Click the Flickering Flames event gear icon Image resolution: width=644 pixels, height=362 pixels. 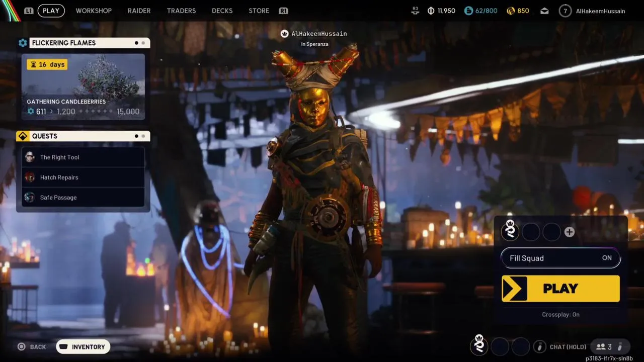[23, 43]
